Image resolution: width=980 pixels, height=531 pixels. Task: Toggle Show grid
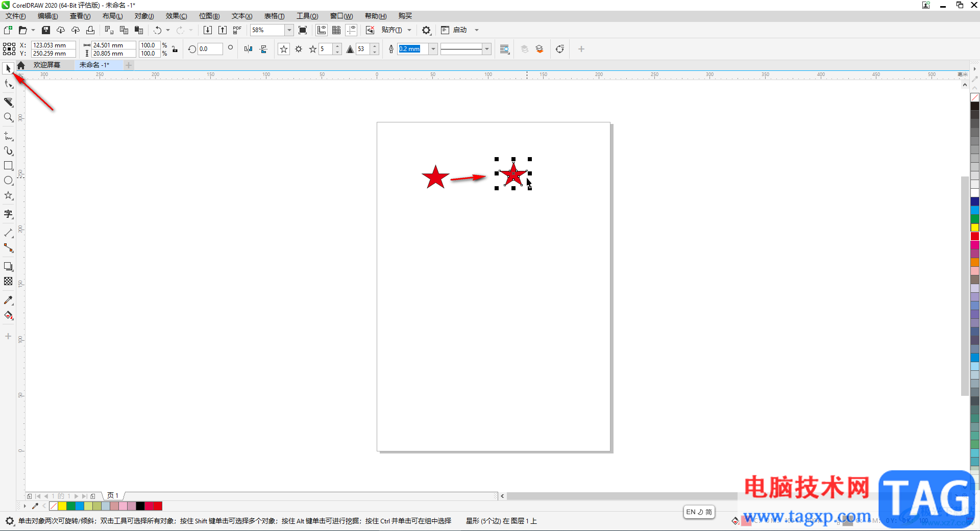point(336,30)
